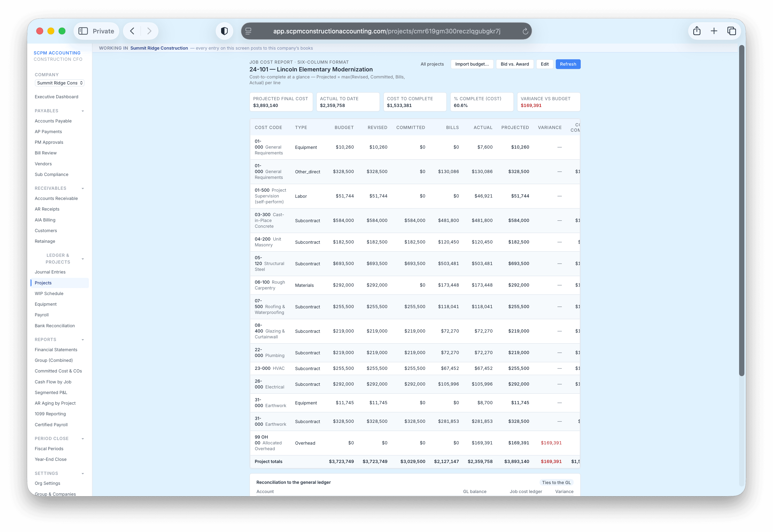Open the privacy shield icon
The width and height of the screenshot is (773, 532).
[x=224, y=31]
